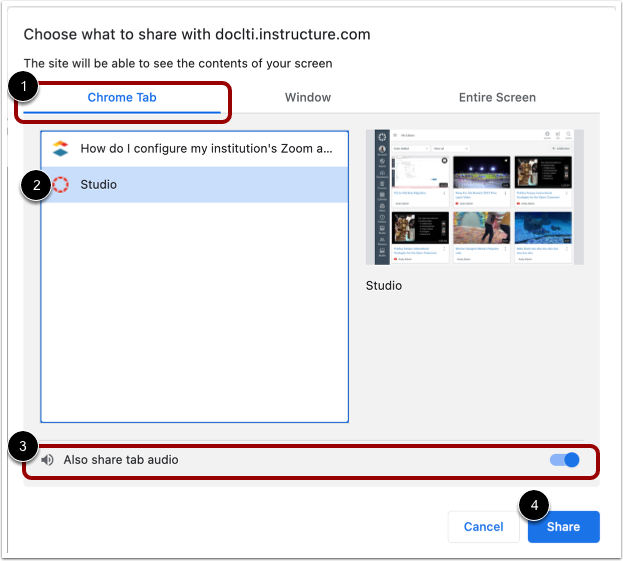The image size is (623, 561).
Task: Select the Studio tab row
Action: [x=195, y=185]
